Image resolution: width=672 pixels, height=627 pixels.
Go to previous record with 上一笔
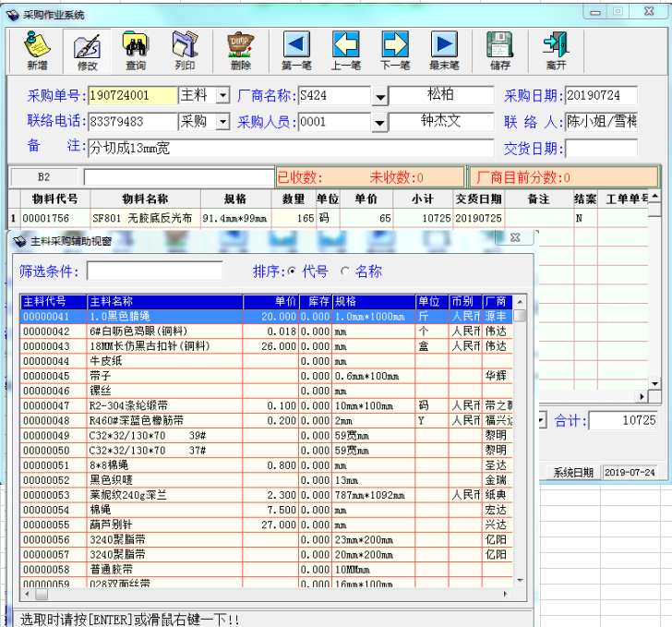(345, 50)
